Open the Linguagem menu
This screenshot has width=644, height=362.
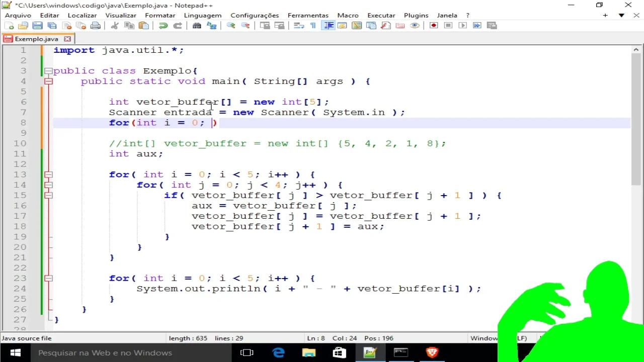click(202, 15)
